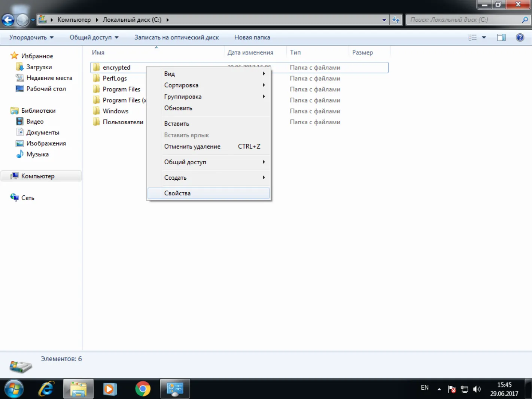Click Новая папка button
Screen dimensions: 532x399
click(252, 37)
